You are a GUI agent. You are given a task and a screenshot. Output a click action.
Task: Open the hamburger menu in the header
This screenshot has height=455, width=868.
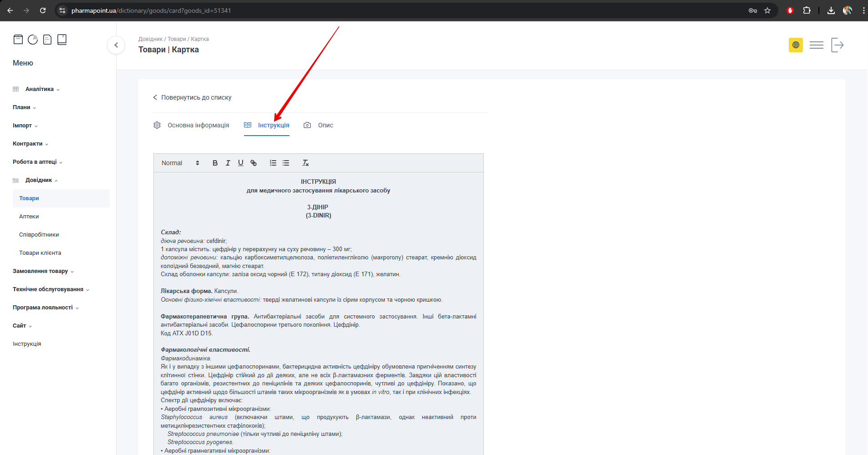click(816, 45)
